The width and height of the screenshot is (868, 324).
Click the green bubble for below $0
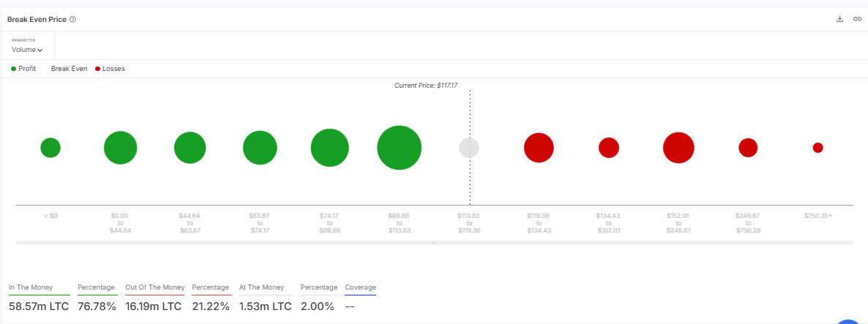(x=50, y=148)
